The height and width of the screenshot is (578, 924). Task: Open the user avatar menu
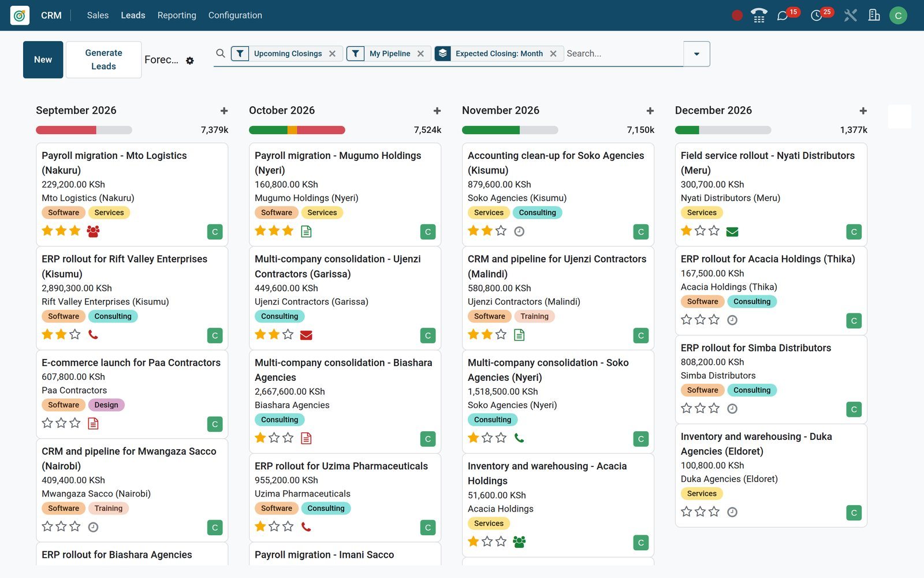tap(898, 16)
